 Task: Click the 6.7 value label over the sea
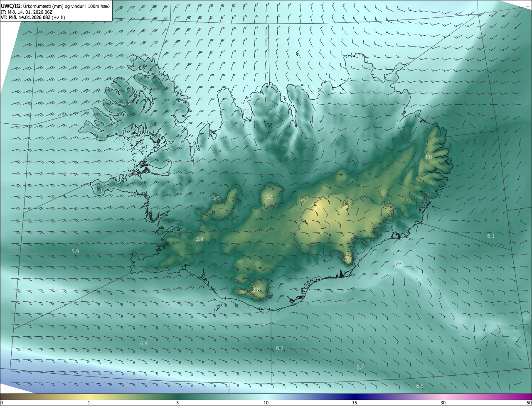[x=360, y=367]
